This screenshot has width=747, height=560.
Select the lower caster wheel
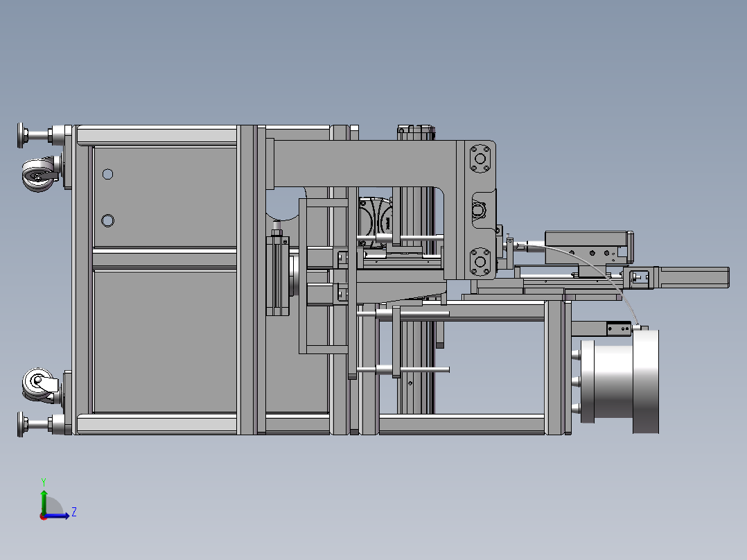(37, 385)
